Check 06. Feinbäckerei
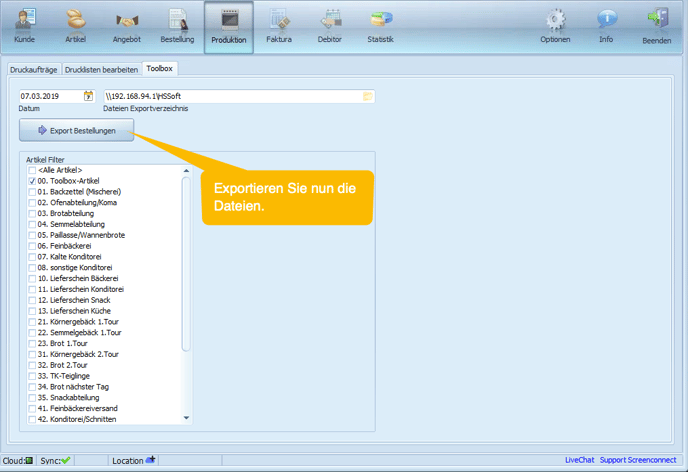Viewport: 688px width, 472px height. [x=32, y=246]
